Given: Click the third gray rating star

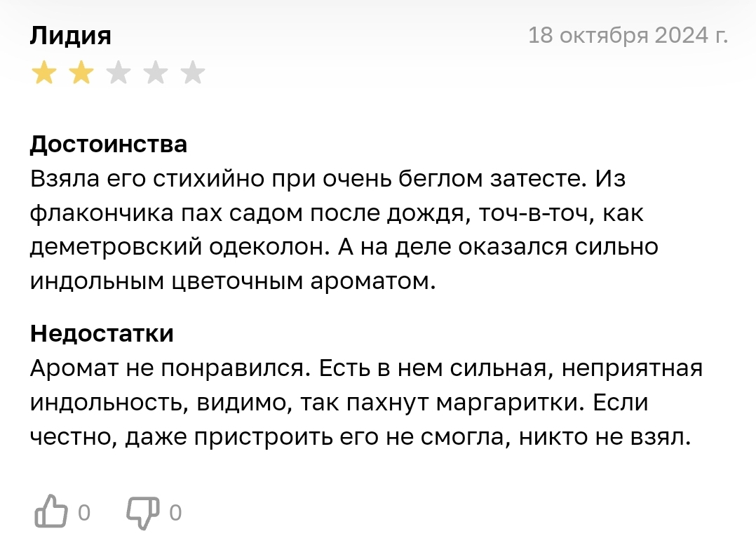Looking at the screenshot, I should pyautogui.click(x=119, y=72).
